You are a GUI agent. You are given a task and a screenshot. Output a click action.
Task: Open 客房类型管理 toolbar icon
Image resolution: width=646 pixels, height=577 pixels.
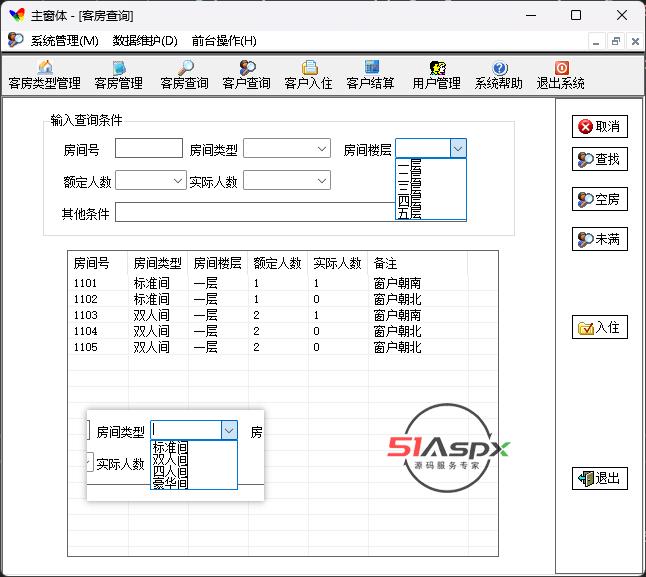click(x=44, y=75)
